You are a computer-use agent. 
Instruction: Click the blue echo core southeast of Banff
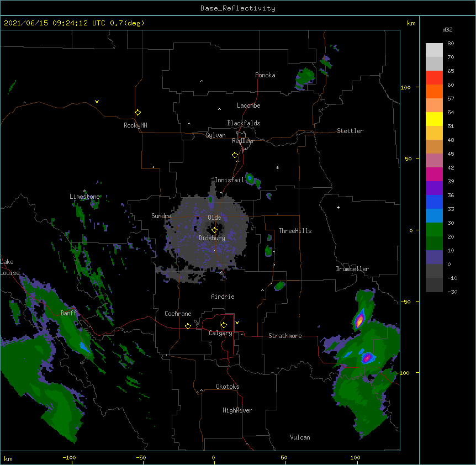(x=84, y=347)
